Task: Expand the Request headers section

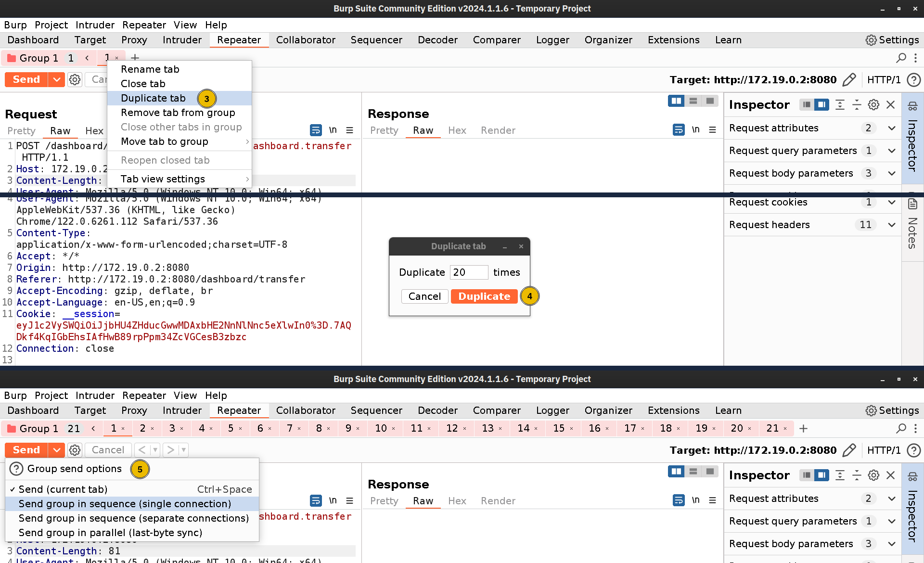Action: [891, 225]
